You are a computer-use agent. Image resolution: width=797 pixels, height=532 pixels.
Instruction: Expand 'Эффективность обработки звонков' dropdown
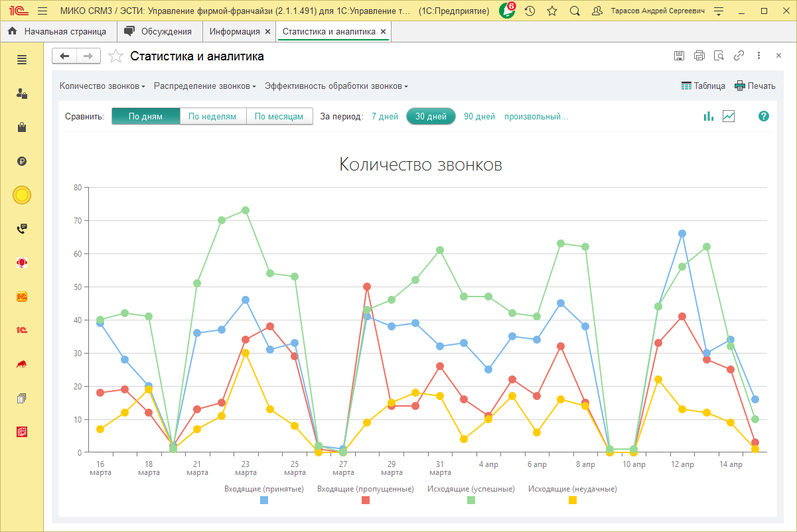(336, 86)
